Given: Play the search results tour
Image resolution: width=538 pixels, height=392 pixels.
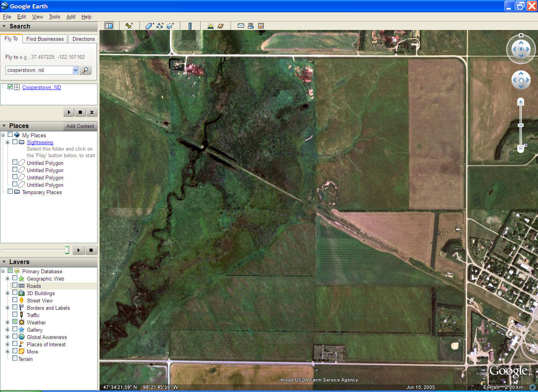Looking at the screenshot, I should click(69, 112).
